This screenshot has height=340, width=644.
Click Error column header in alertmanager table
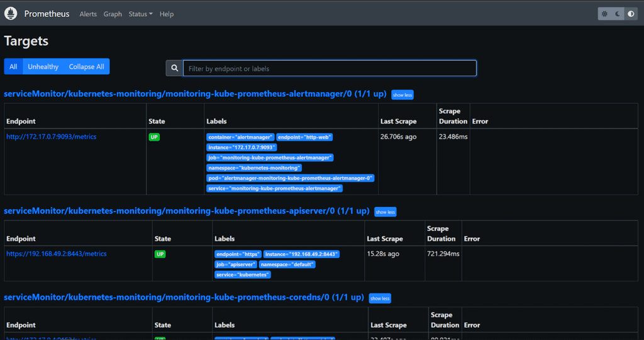pos(480,122)
